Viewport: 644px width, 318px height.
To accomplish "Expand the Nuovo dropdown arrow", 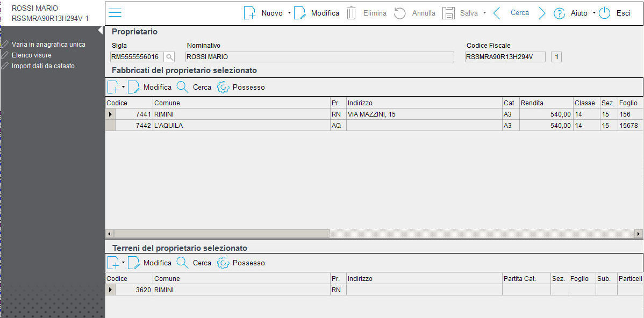I will [x=289, y=13].
